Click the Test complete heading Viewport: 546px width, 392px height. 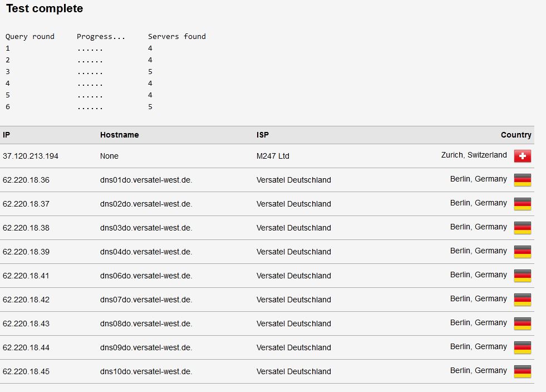click(x=45, y=8)
